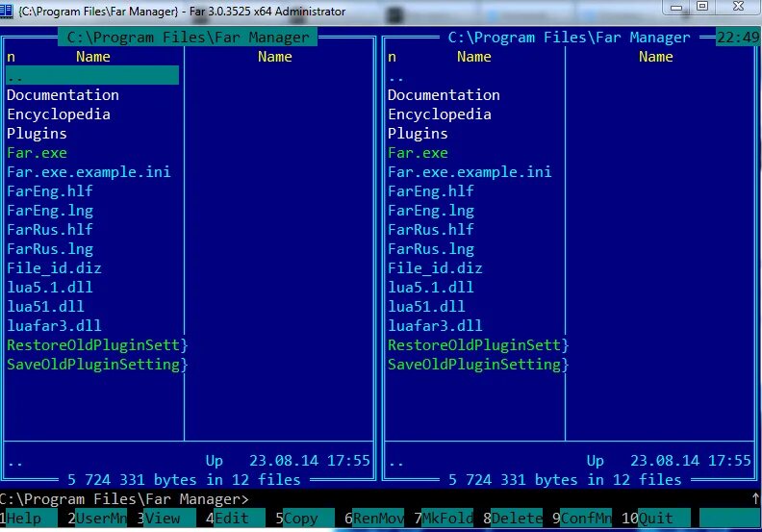
Task: Click the right panel bytes summary line
Action: pos(565,479)
